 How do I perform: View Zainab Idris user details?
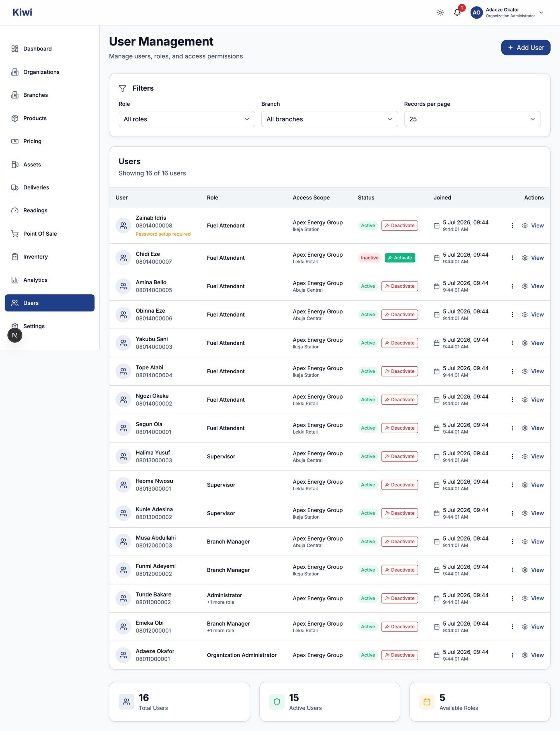click(x=537, y=226)
